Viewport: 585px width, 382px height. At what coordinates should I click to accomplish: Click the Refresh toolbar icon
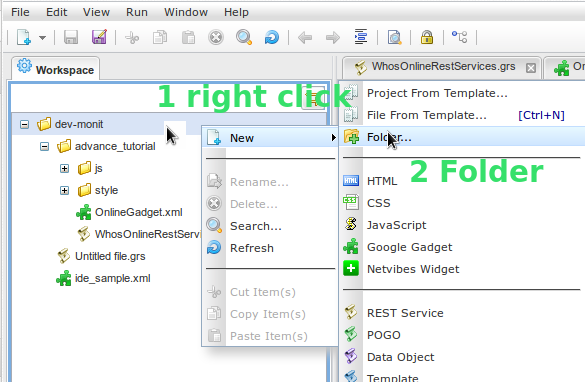coord(272,37)
